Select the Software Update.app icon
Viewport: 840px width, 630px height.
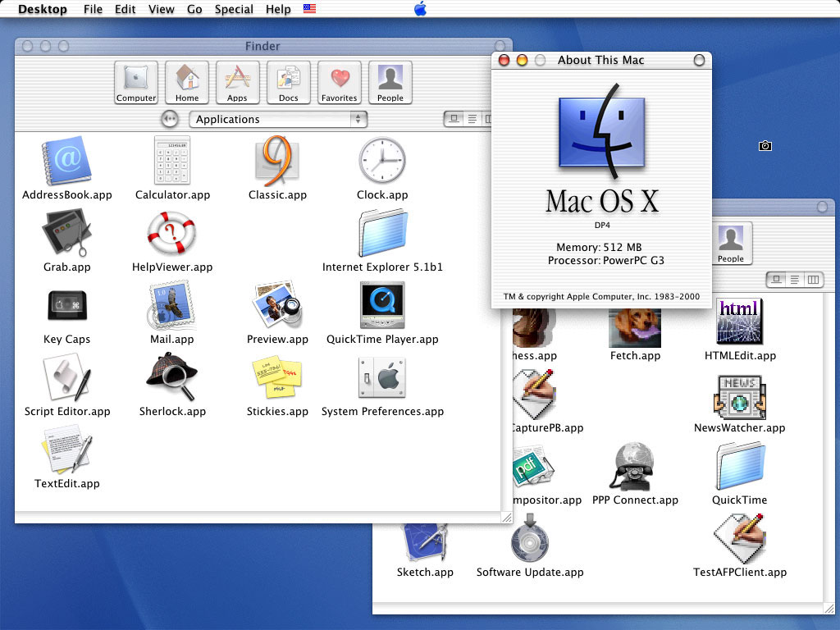tap(530, 538)
